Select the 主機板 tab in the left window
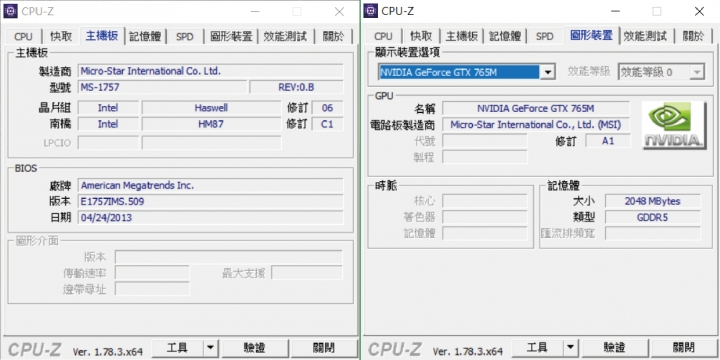The image size is (720, 360). [x=102, y=36]
